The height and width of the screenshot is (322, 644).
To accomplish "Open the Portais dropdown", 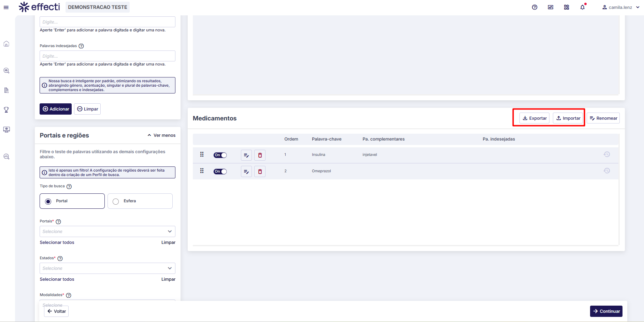I will [108, 232].
